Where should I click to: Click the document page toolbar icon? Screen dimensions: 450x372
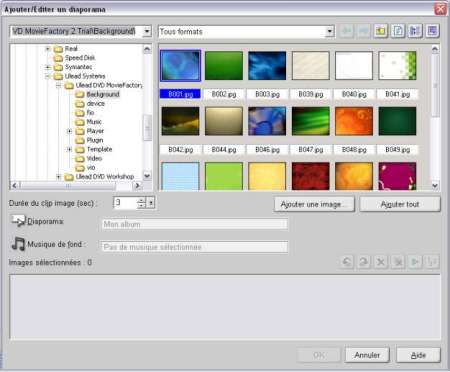click(398, 31)
